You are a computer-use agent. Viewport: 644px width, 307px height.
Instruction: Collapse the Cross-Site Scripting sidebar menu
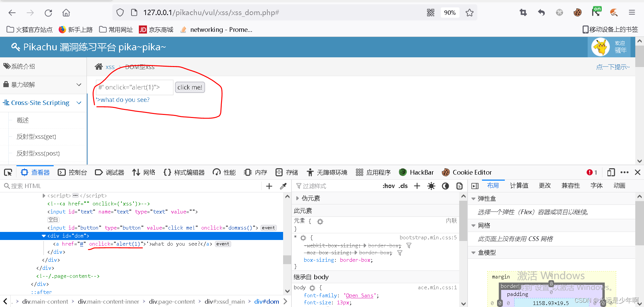coord(43,103)
